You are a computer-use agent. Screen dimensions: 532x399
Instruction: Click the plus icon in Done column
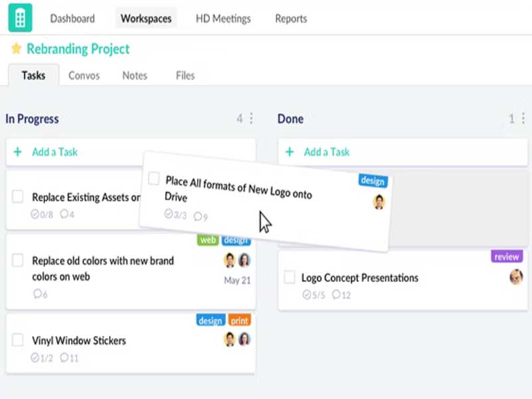pos(289,152)
